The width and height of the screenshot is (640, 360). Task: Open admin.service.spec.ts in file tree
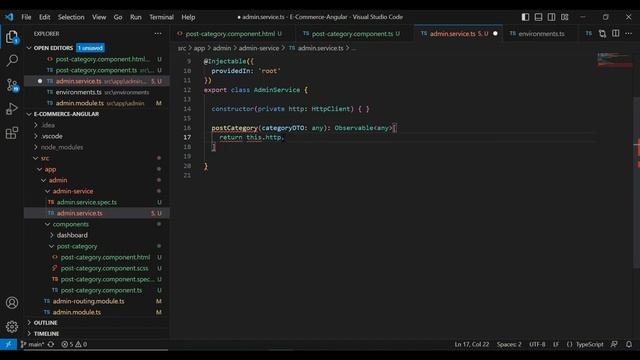[x=97, y=202]
